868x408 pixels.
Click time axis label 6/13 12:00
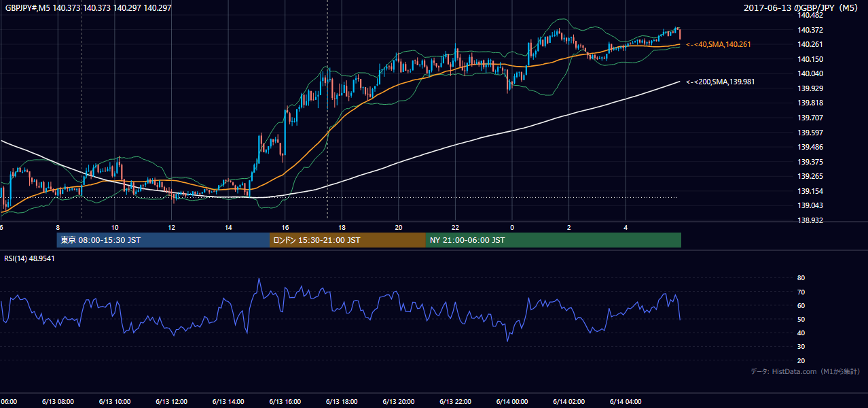(171, 401)
